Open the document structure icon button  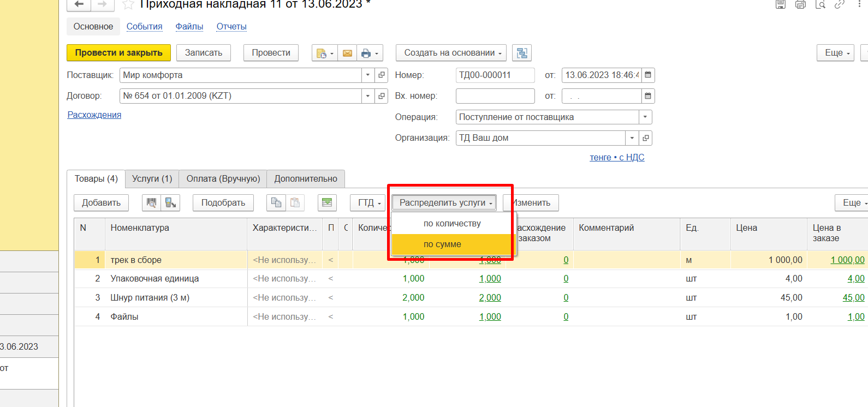522,53
